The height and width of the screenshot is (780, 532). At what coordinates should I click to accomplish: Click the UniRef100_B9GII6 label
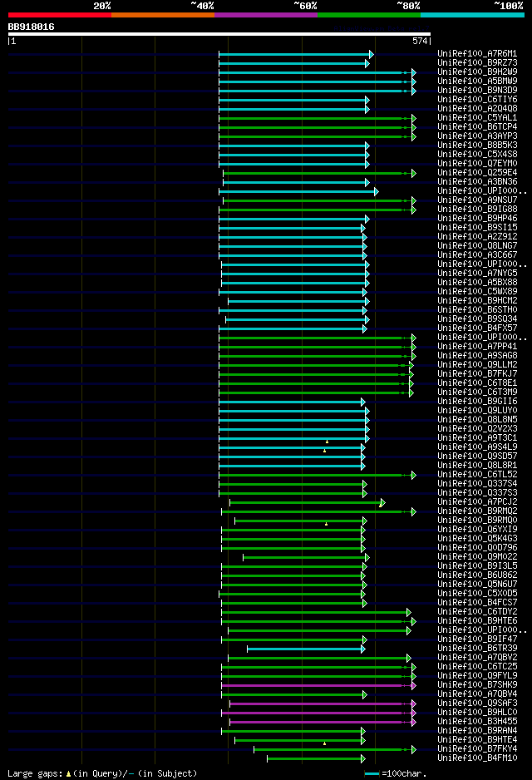(477, 402)
